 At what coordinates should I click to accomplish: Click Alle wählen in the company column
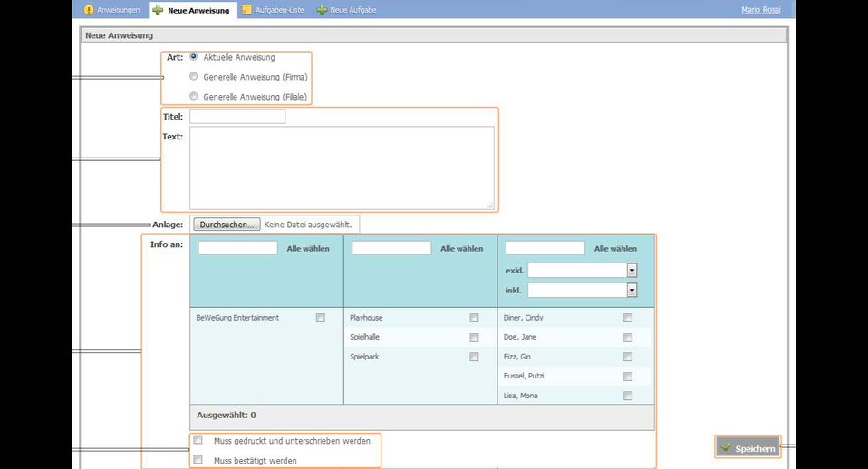[x=308, y=249]
